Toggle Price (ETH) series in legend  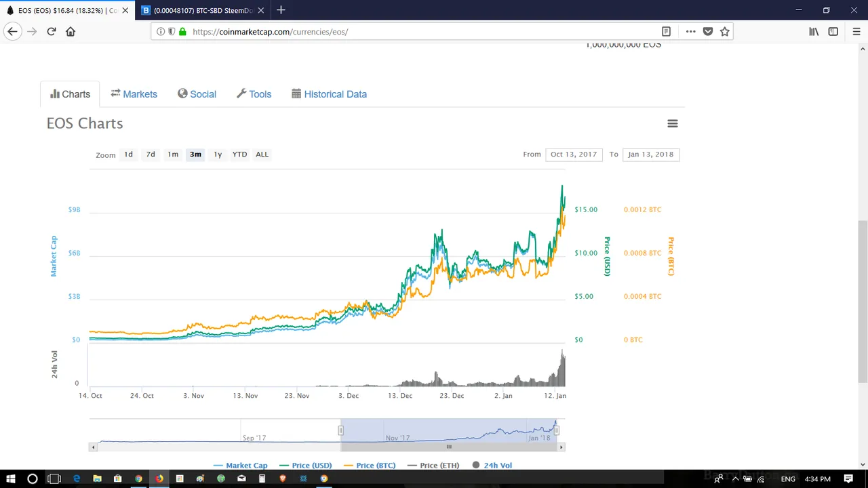[x=433, y=466]
